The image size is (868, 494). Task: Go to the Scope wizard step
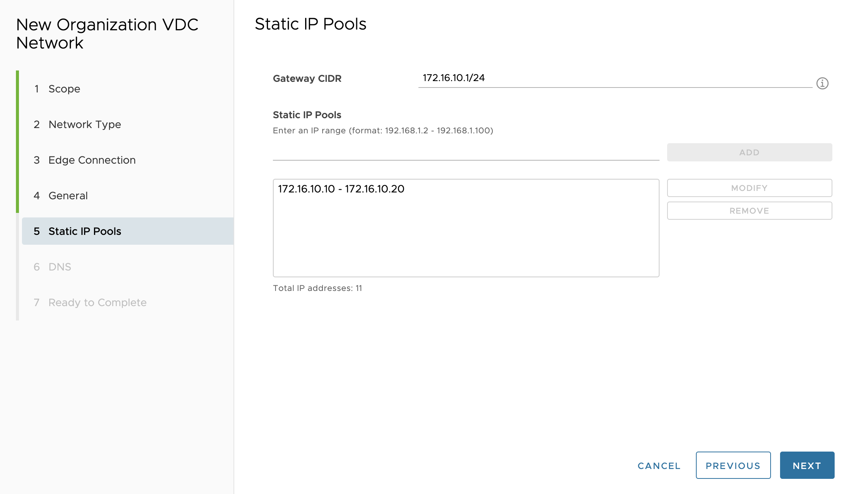(64, 89)
